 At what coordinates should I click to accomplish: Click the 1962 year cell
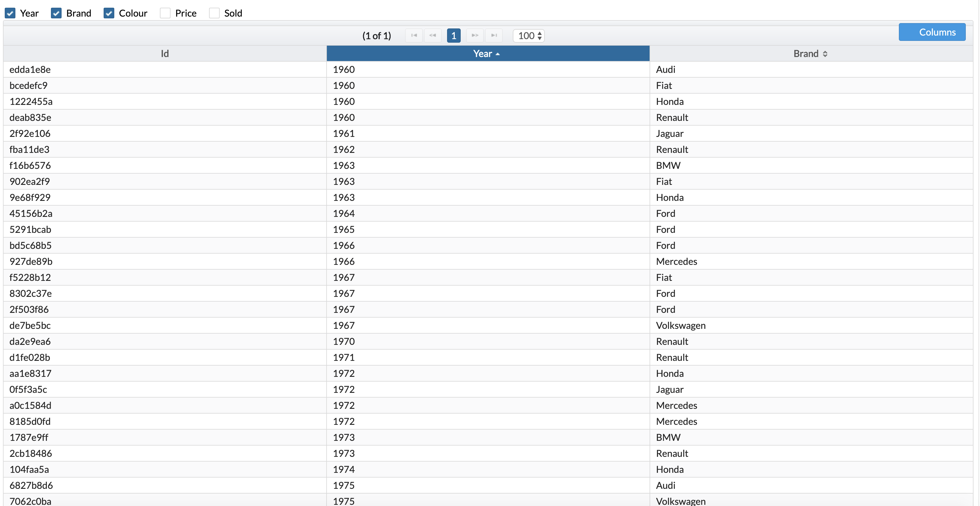coord(488,150)
